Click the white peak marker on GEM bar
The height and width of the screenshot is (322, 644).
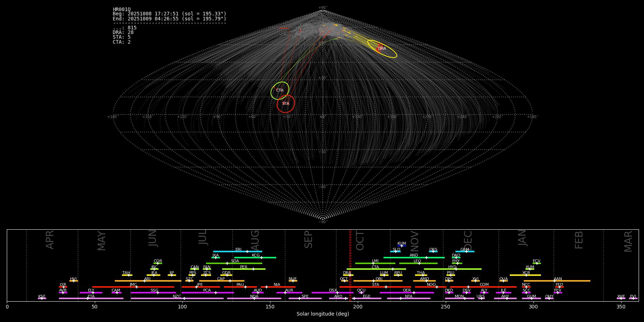coord(466,252)
